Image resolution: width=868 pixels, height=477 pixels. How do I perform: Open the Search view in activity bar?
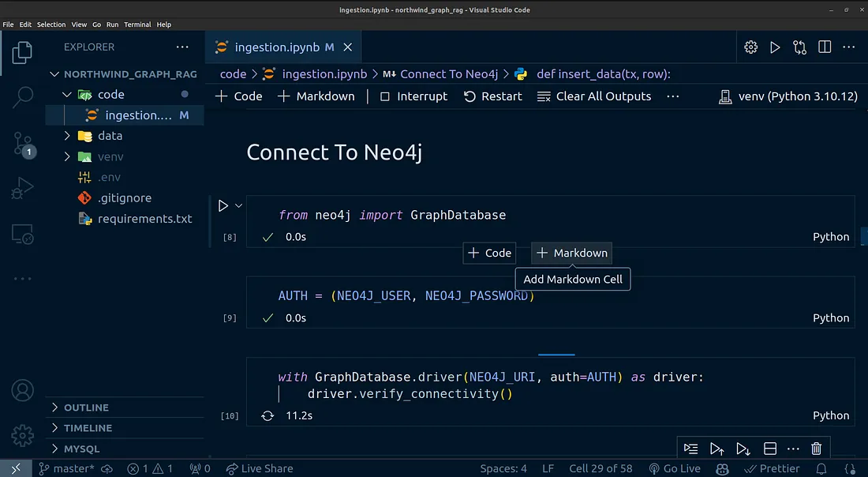click(x=22, y=97)
